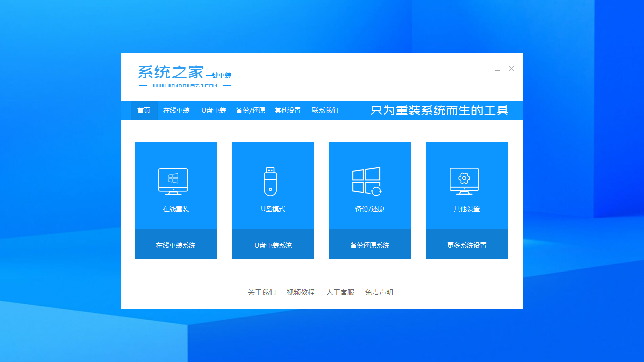
Task: Switch to the 在线重装 tab
Action: coord(176,110)
